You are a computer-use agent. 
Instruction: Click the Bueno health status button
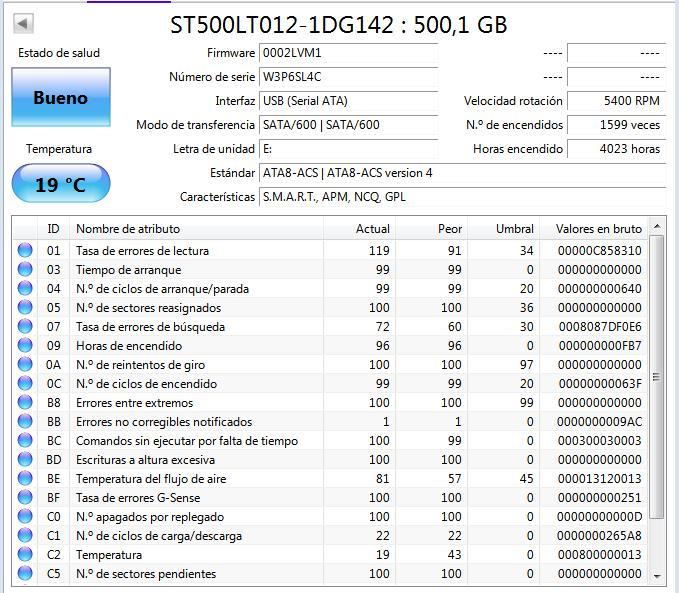pos(61,97)
